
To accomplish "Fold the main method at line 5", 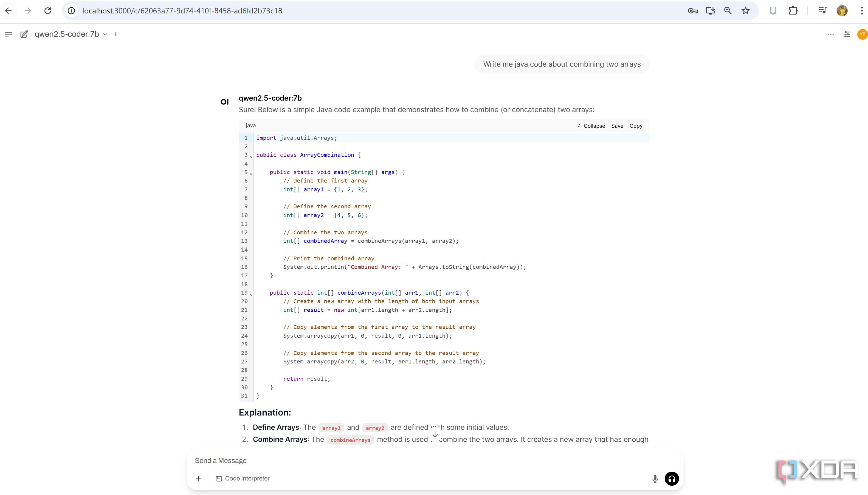I will pyautogui.click(x=251, y=174).
